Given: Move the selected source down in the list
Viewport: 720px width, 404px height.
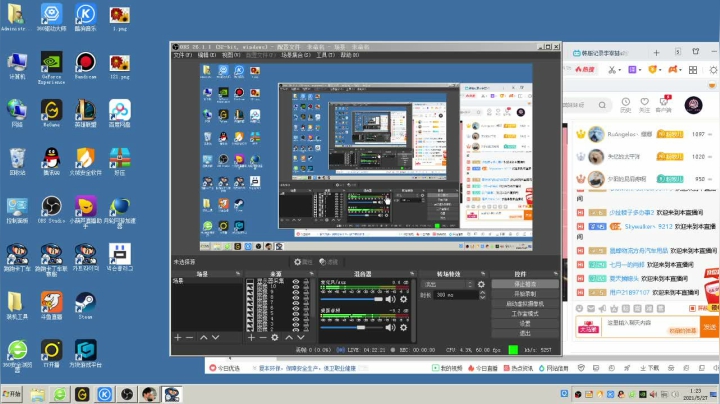Looking at the screenshot, I should coord(301,337).
